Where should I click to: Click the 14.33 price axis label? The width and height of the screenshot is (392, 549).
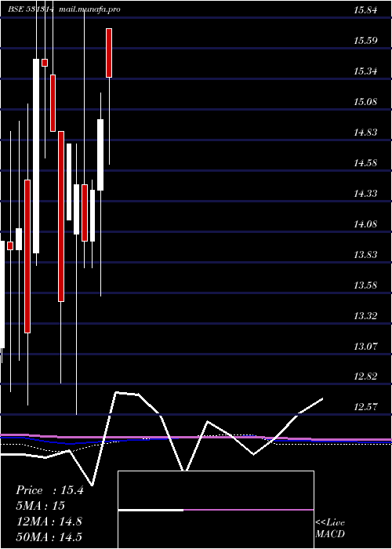click(365, 193)
